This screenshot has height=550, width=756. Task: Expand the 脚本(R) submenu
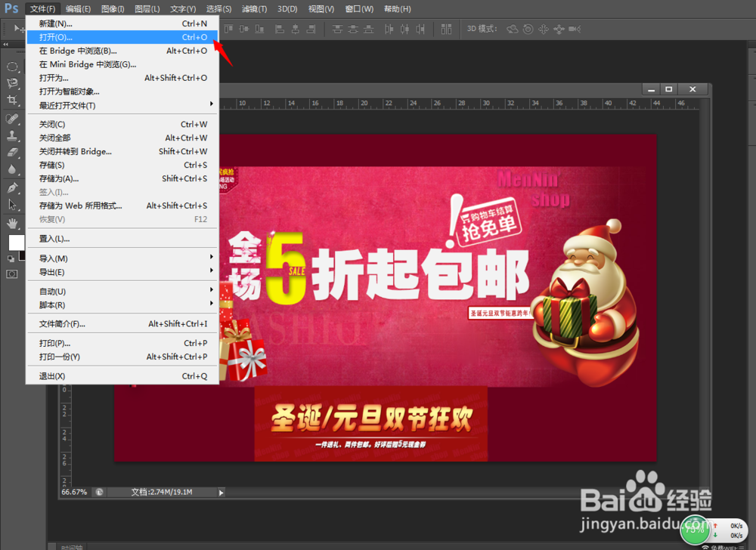pos(122,304)
